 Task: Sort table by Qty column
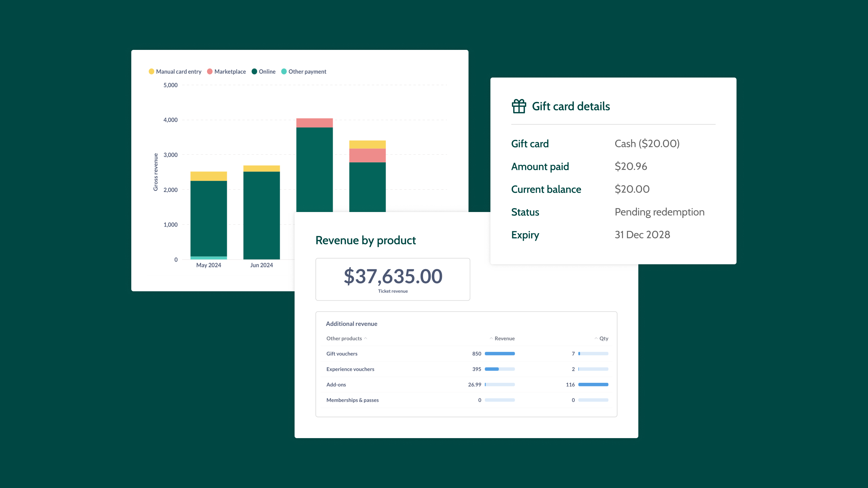pyautogui.click(x=601, y=338)
